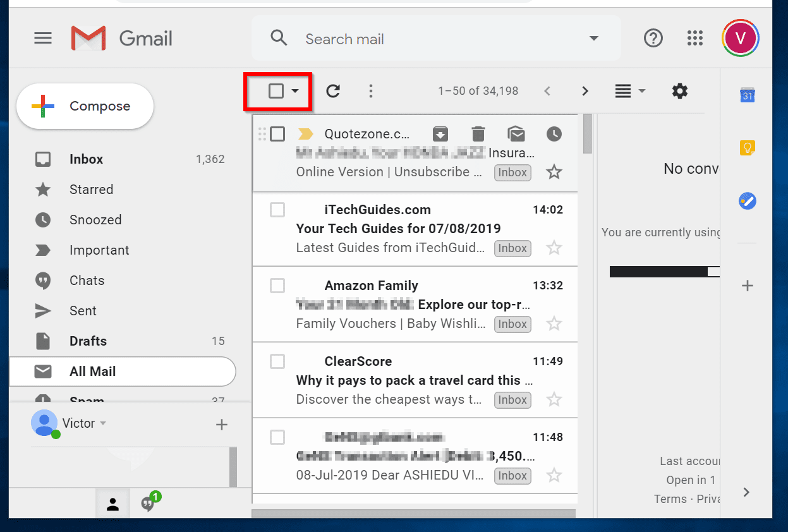The height and width of the screenshot is (532, 788).
Task: Open search options dropdown
Action: (x=593, y=38)
